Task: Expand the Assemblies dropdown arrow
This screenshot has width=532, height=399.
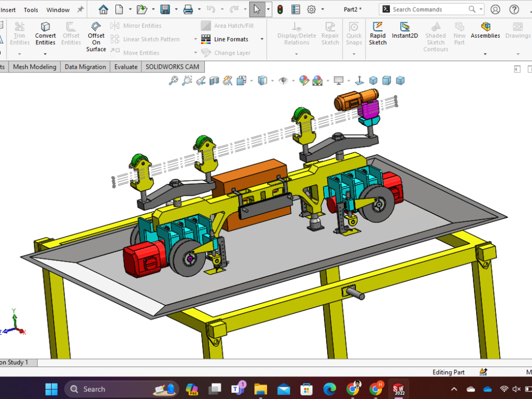Action: tap(485, 54)
